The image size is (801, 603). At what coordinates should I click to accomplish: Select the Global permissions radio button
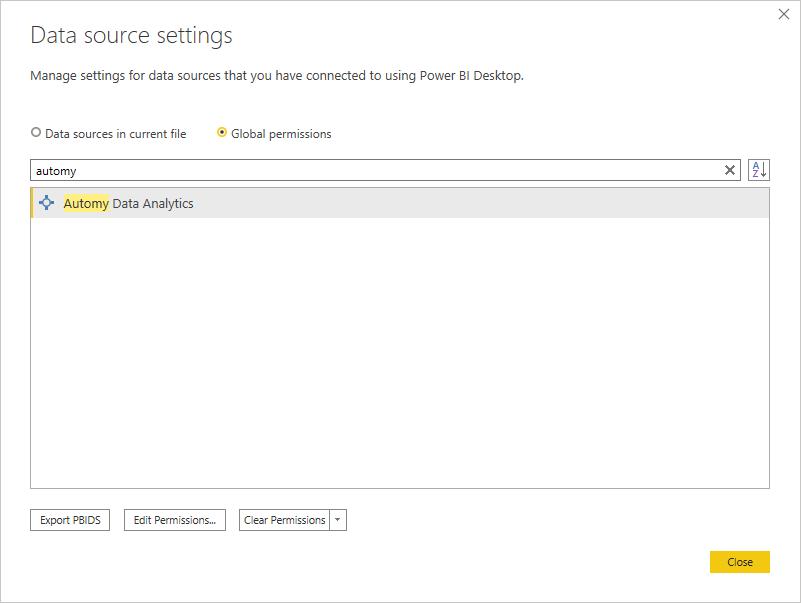[222, 132]
